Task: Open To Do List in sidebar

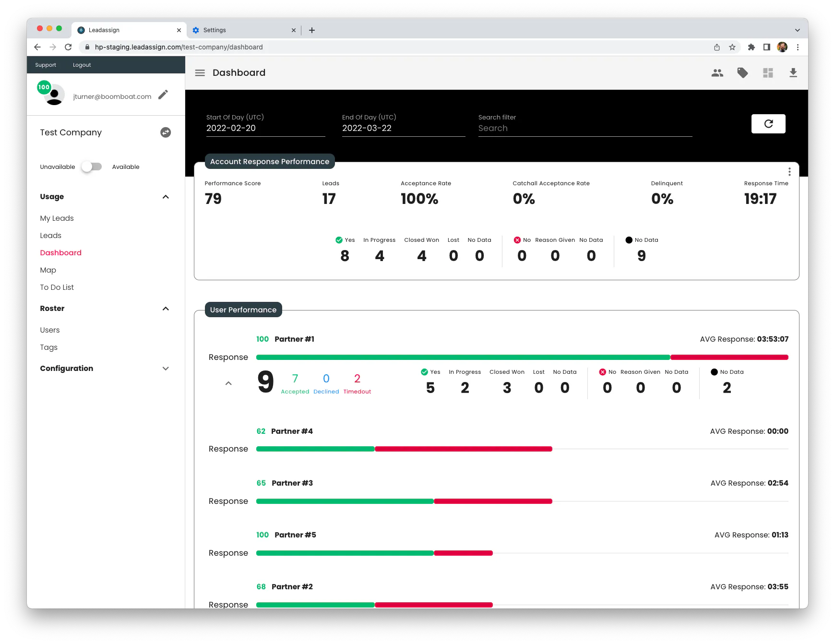Action: tap(57, 287)
